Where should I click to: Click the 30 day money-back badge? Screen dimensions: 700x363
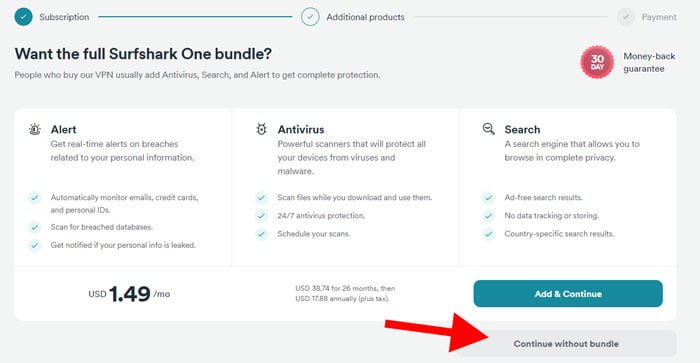point(597,63)
